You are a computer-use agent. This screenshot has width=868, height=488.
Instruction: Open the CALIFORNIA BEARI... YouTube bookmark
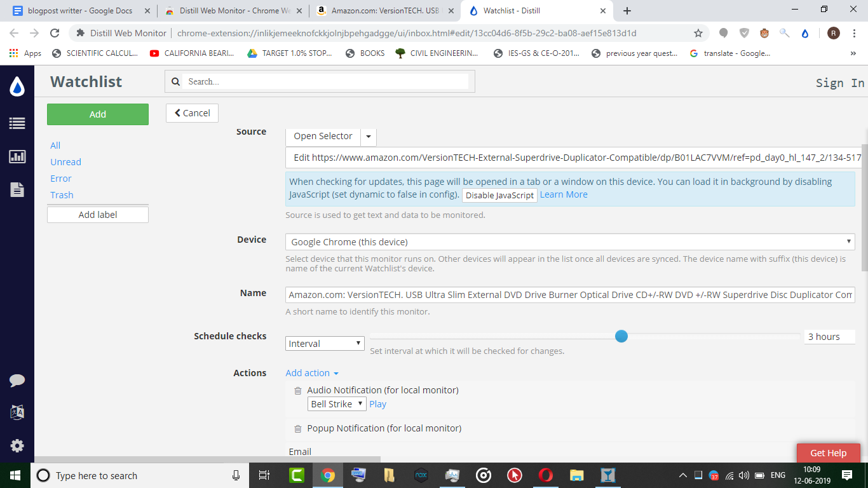pyautogui.click(x=192, y=53)
